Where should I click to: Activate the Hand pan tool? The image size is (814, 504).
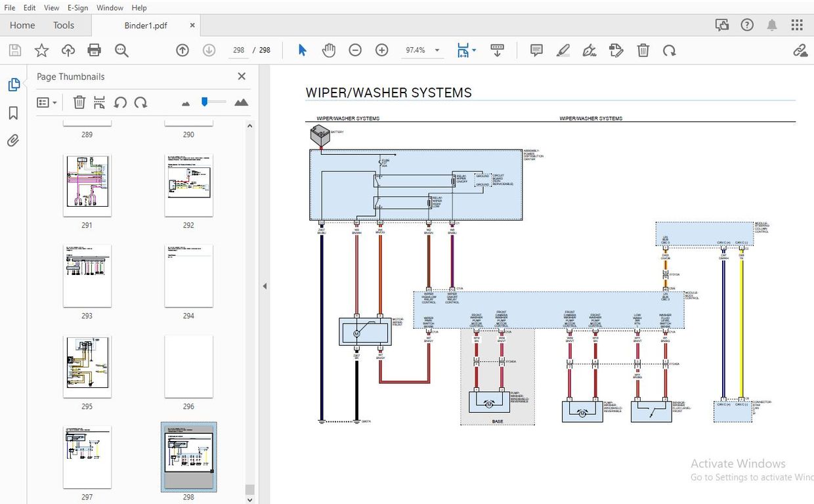pyautogui.click(x=329, y=51)
